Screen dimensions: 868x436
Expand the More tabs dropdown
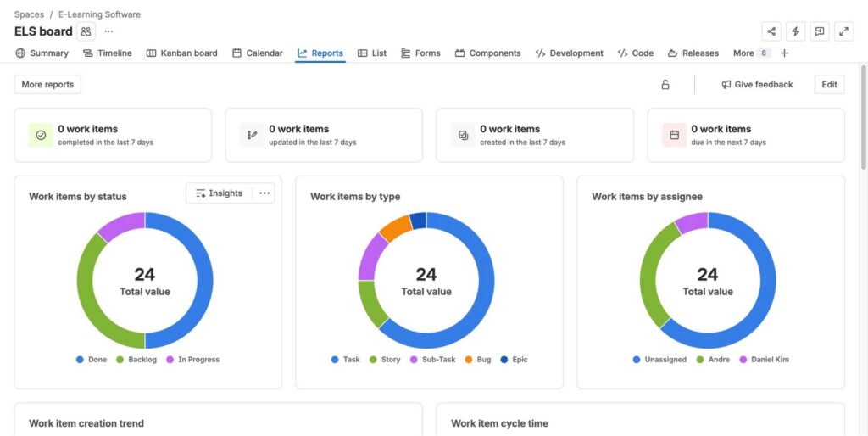pyautogui.click(x=751, y=53)
